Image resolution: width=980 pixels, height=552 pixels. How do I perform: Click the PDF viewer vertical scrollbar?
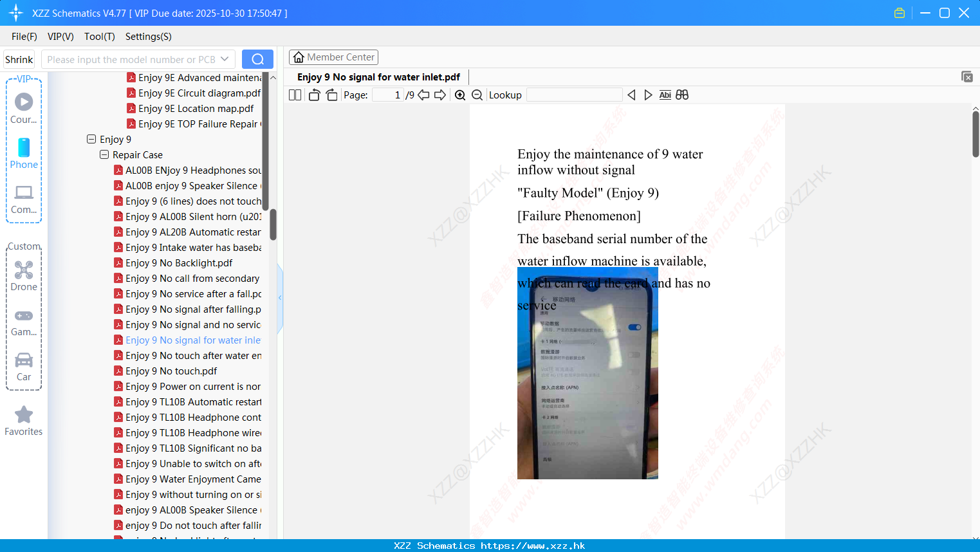975,134
